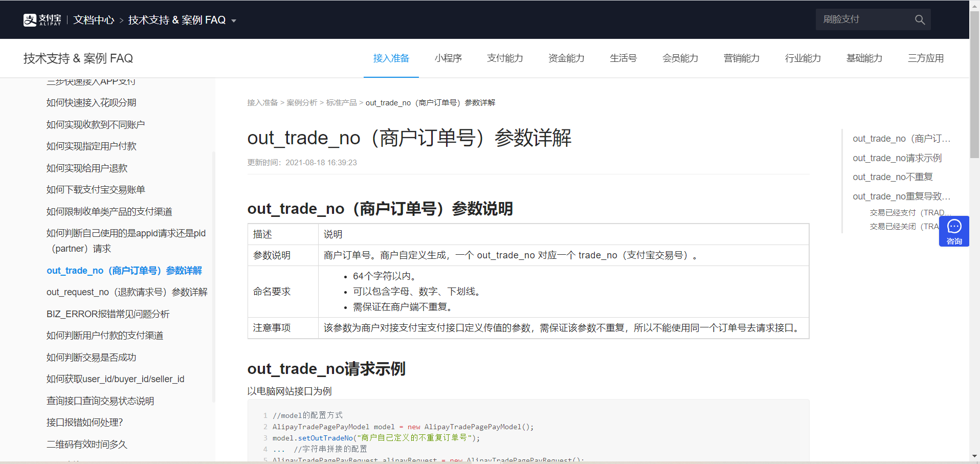This screenshot has width=980, height=464.
Task: Open 查询接口查询交易状态说明 in sidebar
Action: tap(100, 401)
